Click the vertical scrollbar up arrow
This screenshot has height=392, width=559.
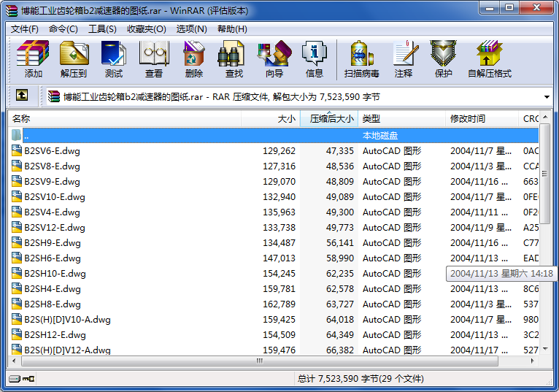[x=544, y=117]
